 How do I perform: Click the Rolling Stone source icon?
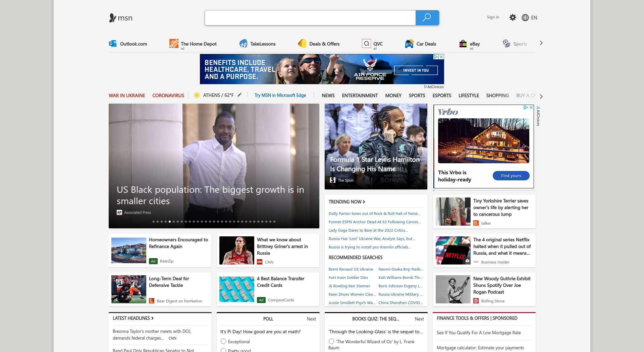pos(476,301)
